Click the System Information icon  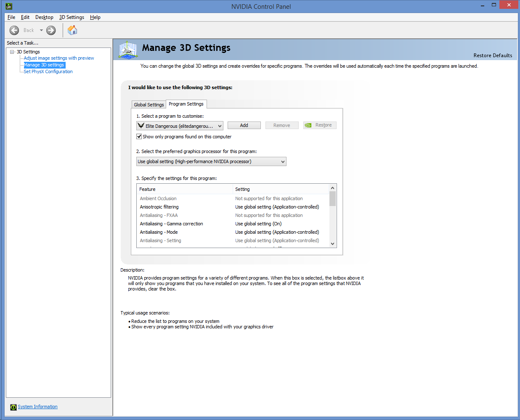pyautogui.click(x=13, y=407)
